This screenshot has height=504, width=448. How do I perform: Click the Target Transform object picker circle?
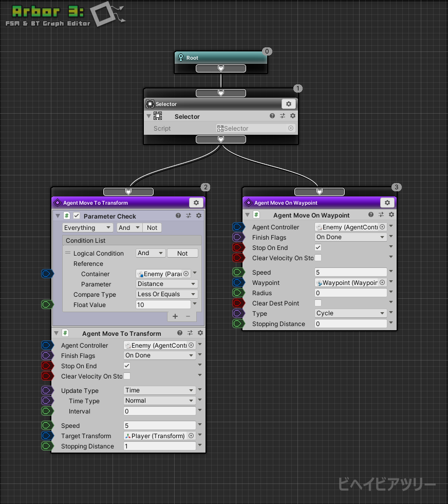coord(191,436)
